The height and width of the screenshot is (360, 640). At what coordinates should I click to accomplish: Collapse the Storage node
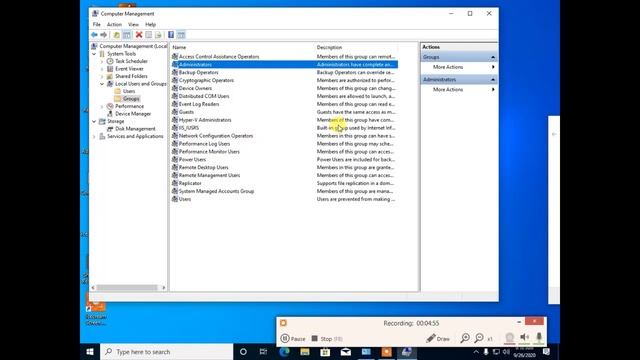coord(94,122)
